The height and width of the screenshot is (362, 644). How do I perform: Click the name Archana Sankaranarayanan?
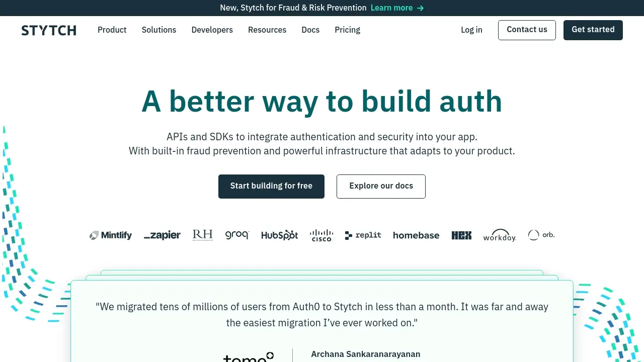[366, 354]
